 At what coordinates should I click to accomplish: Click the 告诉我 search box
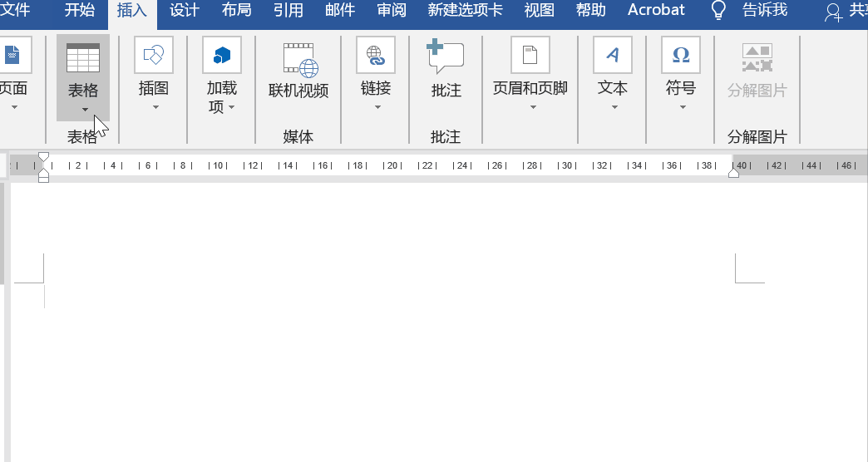tap(764, 10)
